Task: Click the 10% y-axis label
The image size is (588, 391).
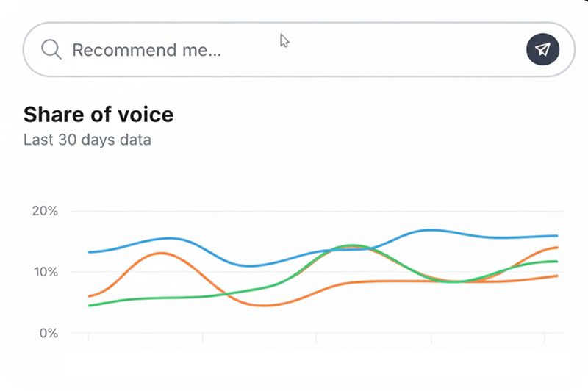Action: click(x=46, y=272)
